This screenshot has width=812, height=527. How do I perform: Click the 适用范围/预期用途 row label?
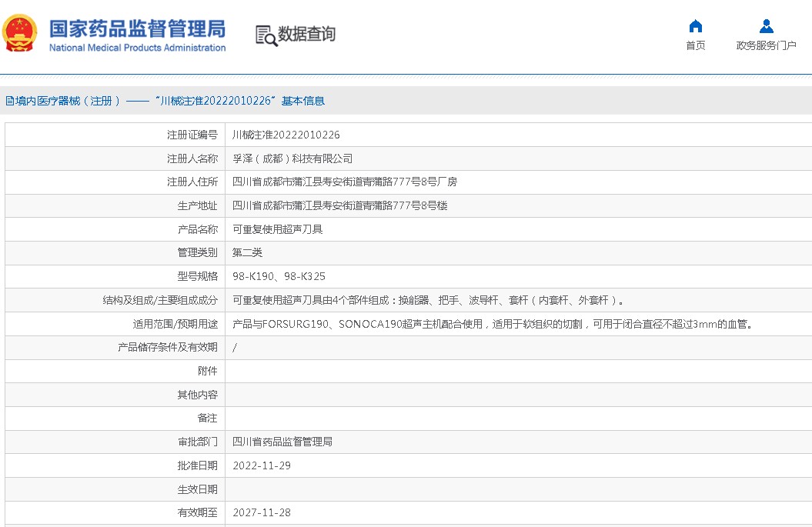175,324
